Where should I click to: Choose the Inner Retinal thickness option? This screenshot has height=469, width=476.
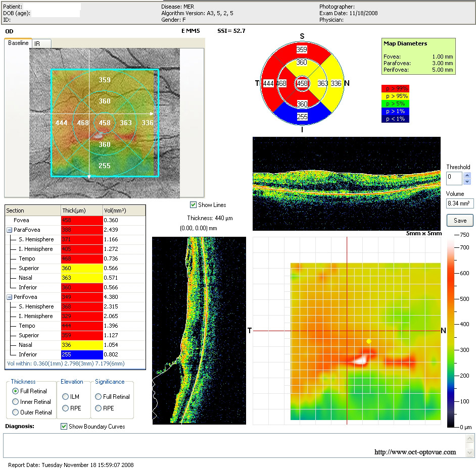pyautogui.click(x=15, y=402)
